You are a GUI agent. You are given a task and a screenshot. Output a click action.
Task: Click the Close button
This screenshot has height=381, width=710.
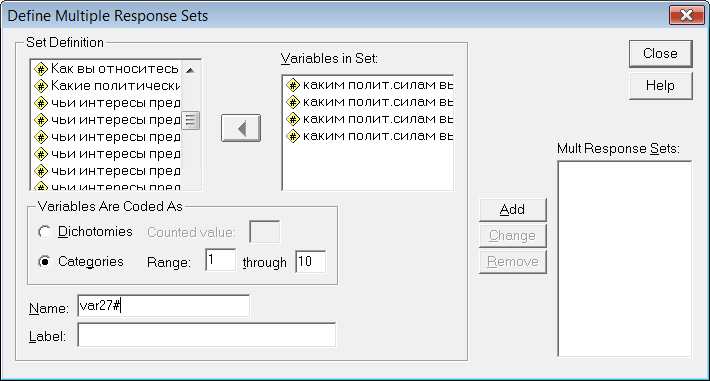coord(661,53)
